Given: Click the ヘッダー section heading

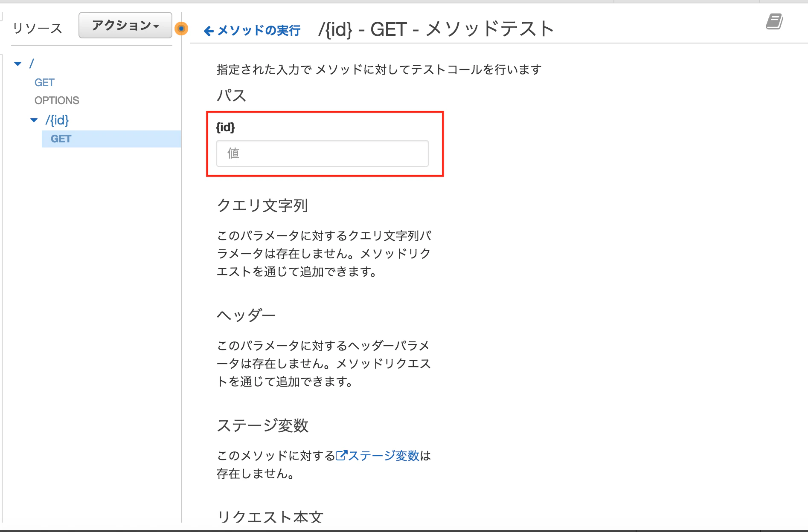Looking at the screenshot, I should (246, 315).
